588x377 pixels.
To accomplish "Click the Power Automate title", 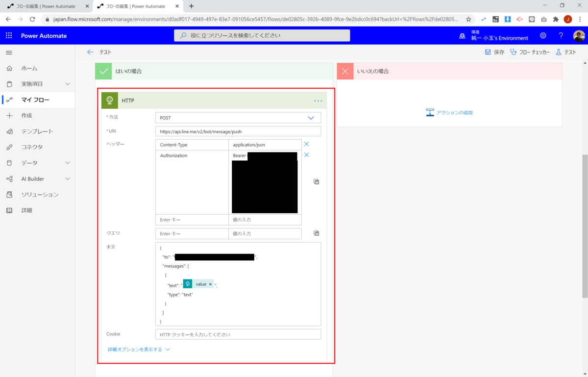I will pyautogui.click(x=44, y=36).
